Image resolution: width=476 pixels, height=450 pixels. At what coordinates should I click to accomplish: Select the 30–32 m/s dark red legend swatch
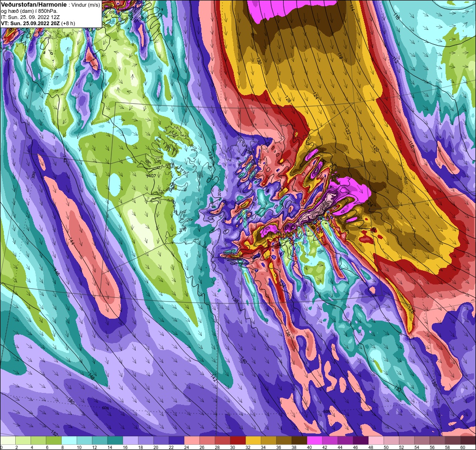[238, 440]
